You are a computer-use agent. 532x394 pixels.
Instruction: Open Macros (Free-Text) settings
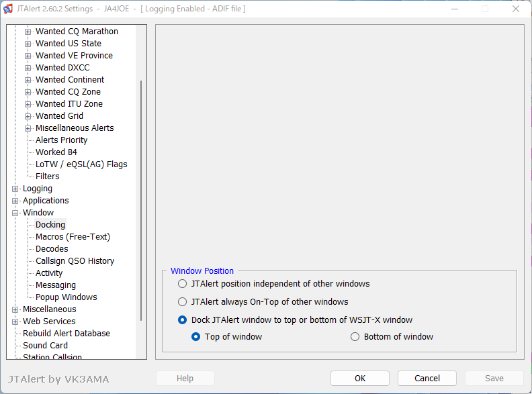click(73, 237)
